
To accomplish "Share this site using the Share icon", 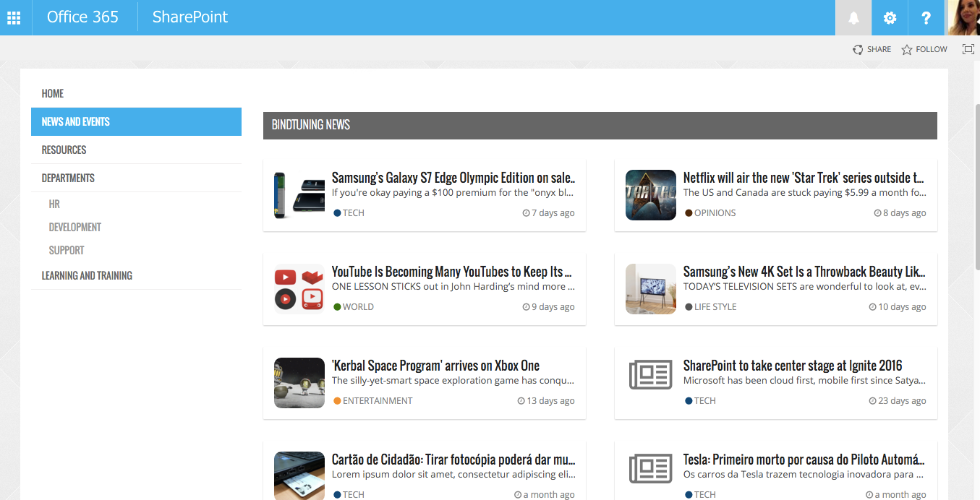I will click(872, 49).
